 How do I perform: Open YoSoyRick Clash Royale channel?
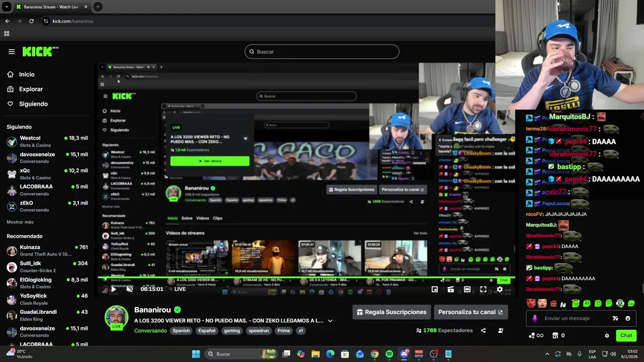coord(47,299)
